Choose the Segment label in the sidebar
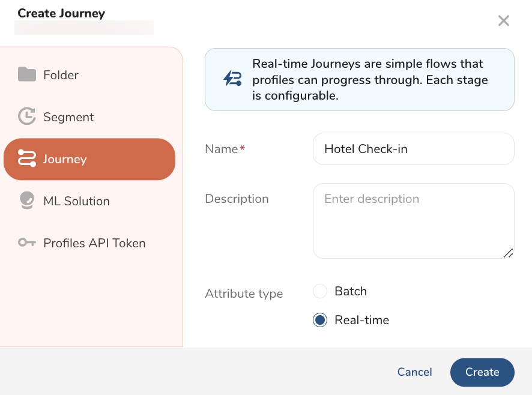 [x=68, y=117]
